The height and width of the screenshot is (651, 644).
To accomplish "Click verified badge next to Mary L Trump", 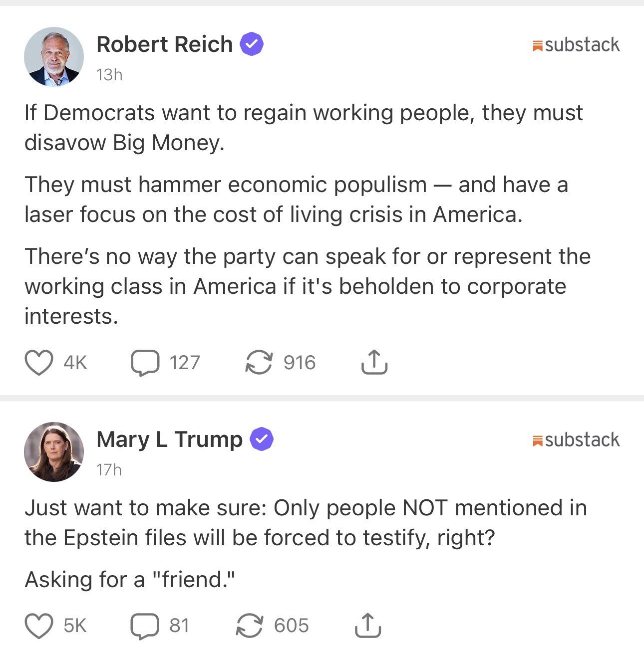I will coord(262,439).
